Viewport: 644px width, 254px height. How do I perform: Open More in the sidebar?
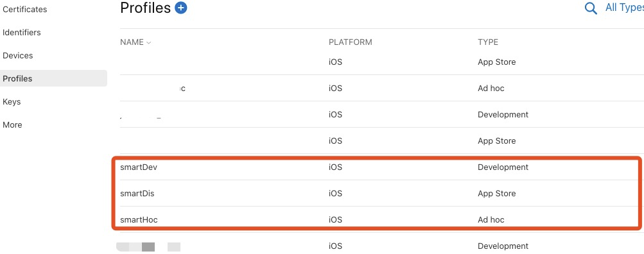12,124
